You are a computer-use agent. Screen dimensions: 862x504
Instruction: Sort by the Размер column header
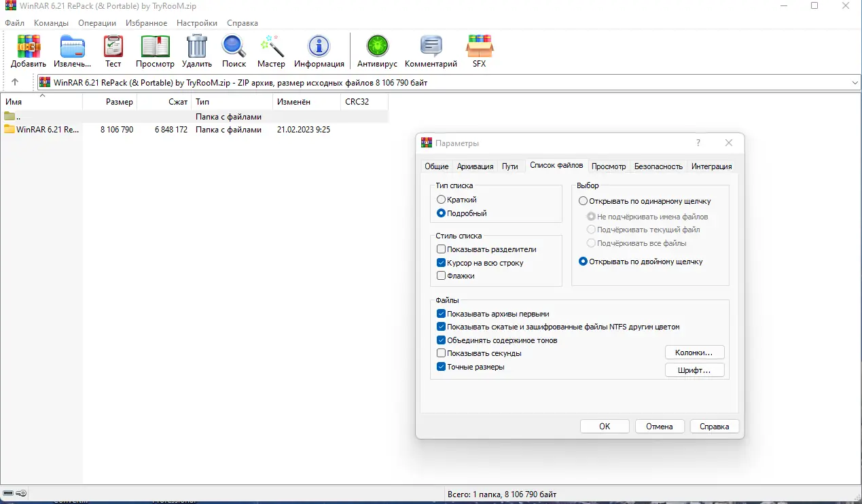(109, 101)
